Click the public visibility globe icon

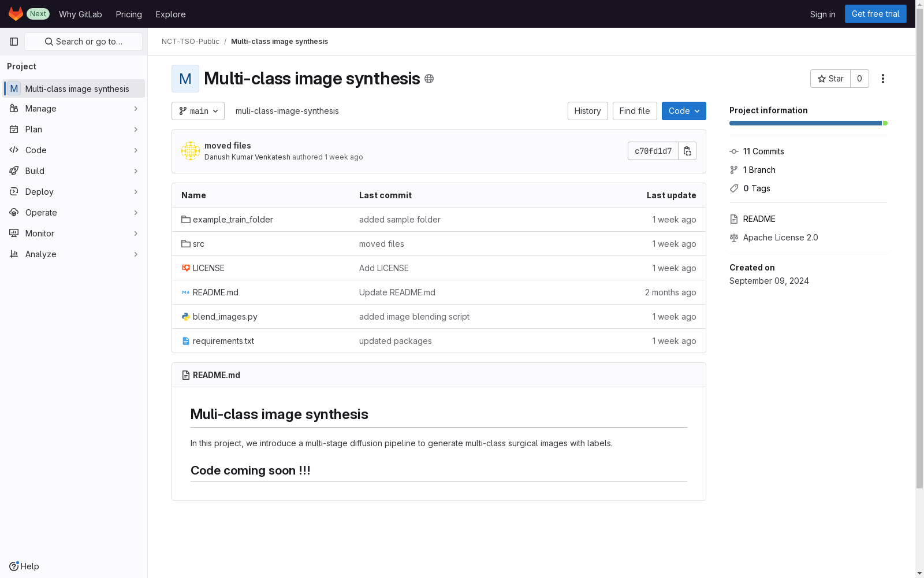point(429,79)
